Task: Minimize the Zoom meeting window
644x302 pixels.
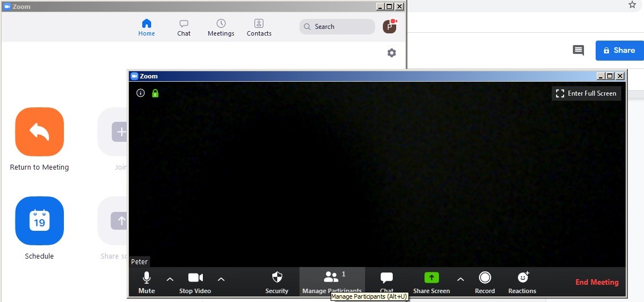Action: point(601,76)
